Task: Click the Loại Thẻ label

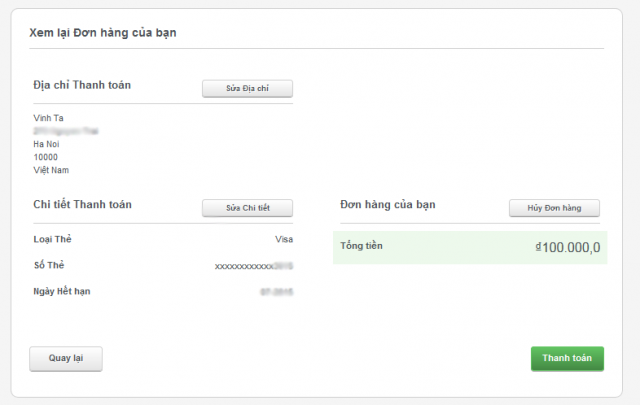Action: (53, 239)
